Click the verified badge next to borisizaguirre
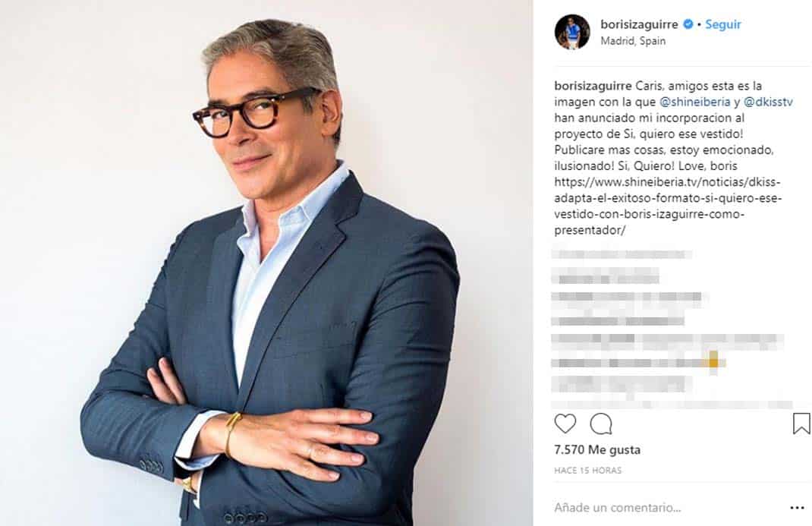Viewport: 812px width, 526px height. point(688,24)
